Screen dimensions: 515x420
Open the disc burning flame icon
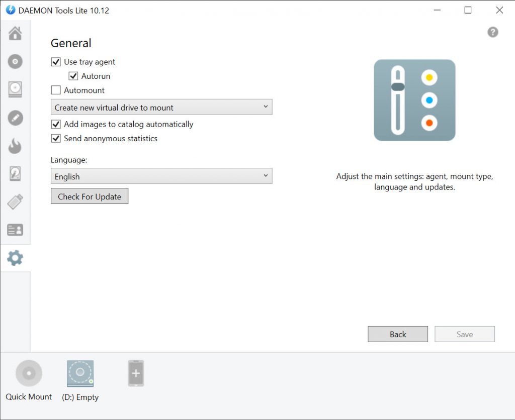click(x=15, y=146)
